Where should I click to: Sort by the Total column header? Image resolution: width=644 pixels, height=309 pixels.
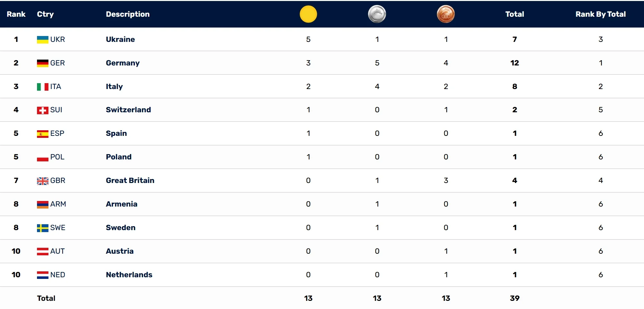[514, 14]
